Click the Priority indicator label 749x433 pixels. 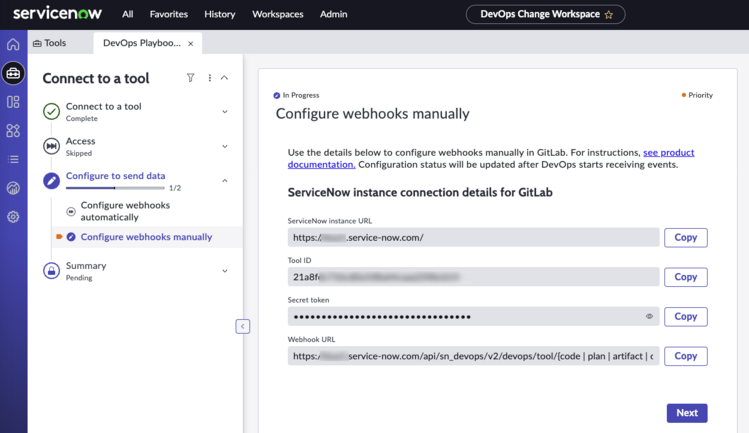[700, 95]
